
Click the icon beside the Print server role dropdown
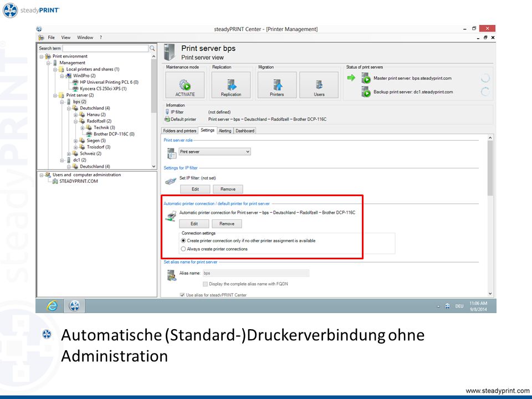coord(172,153)
